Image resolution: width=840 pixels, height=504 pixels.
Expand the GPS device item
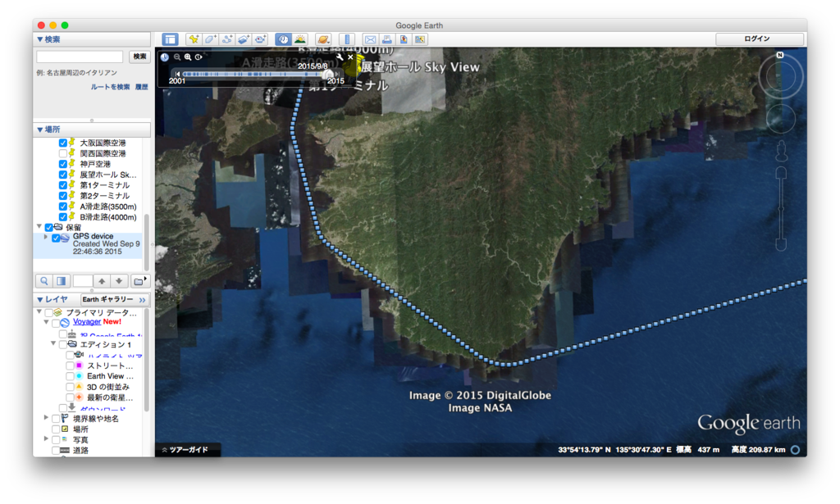click(x=46, y=237)
